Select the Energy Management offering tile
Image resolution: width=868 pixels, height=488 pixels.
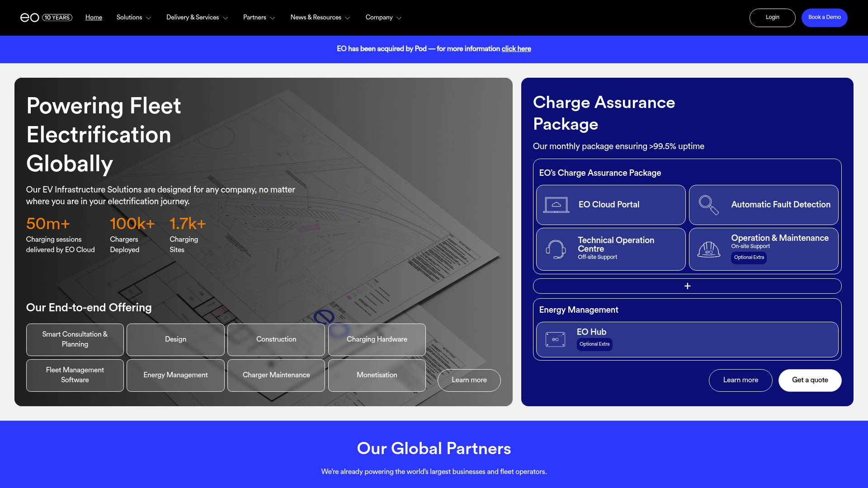coord(175,375)
